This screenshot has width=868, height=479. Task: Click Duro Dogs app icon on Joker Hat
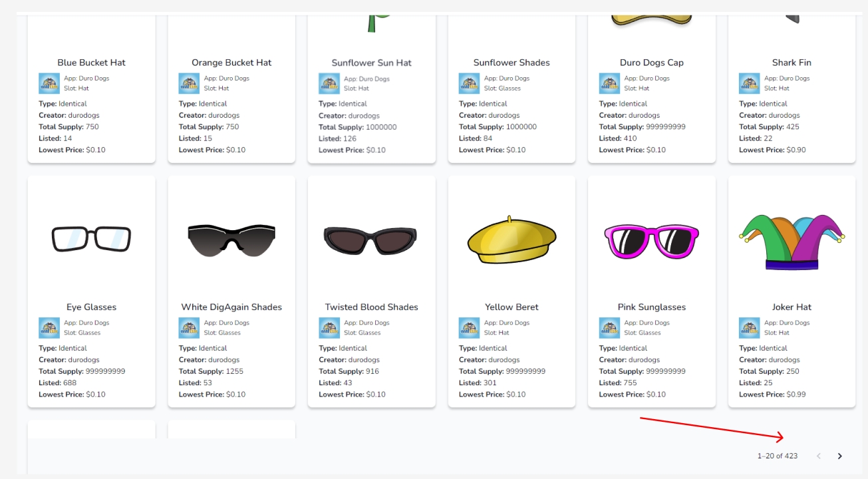(x=749, y=328)
